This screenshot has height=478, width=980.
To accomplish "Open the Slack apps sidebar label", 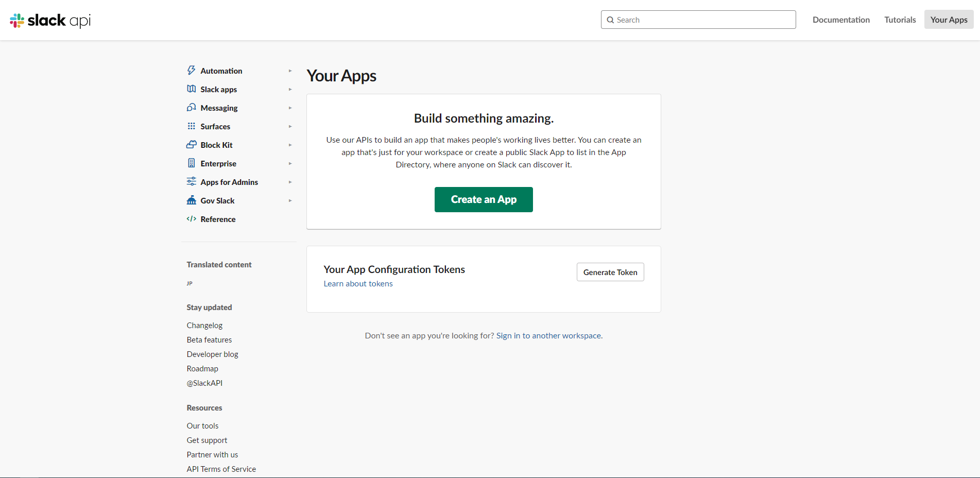I will click(219, 89).
